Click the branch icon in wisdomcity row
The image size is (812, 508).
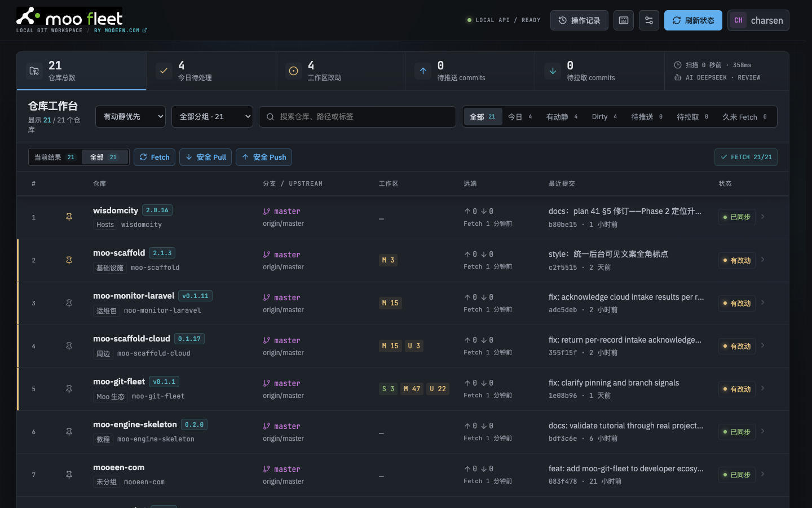tap(267, 212)
